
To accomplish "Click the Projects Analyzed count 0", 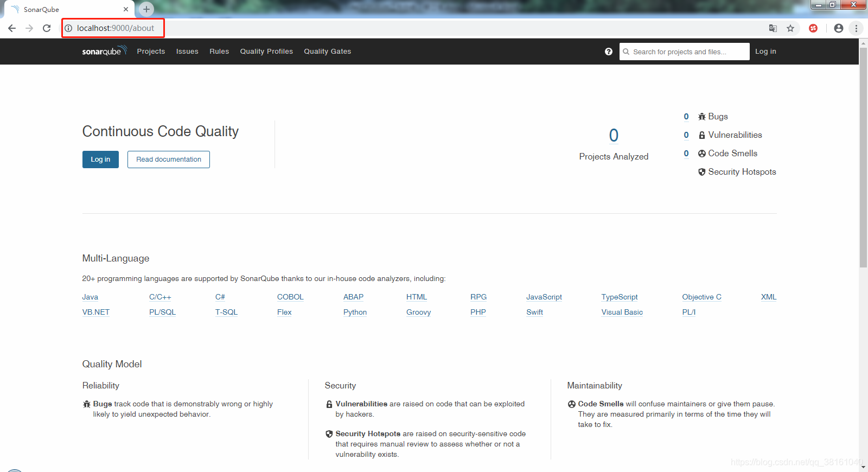I will tap(614, 135).
